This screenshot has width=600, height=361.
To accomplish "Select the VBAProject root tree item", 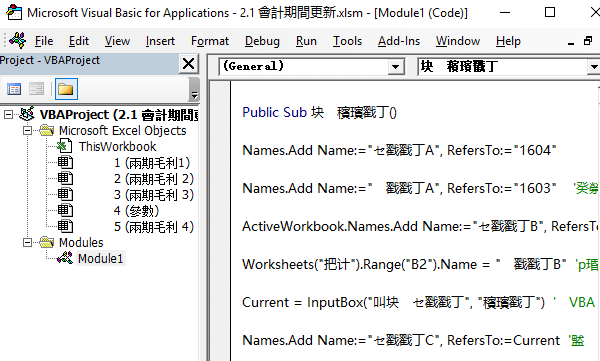I will click(119, 114).
